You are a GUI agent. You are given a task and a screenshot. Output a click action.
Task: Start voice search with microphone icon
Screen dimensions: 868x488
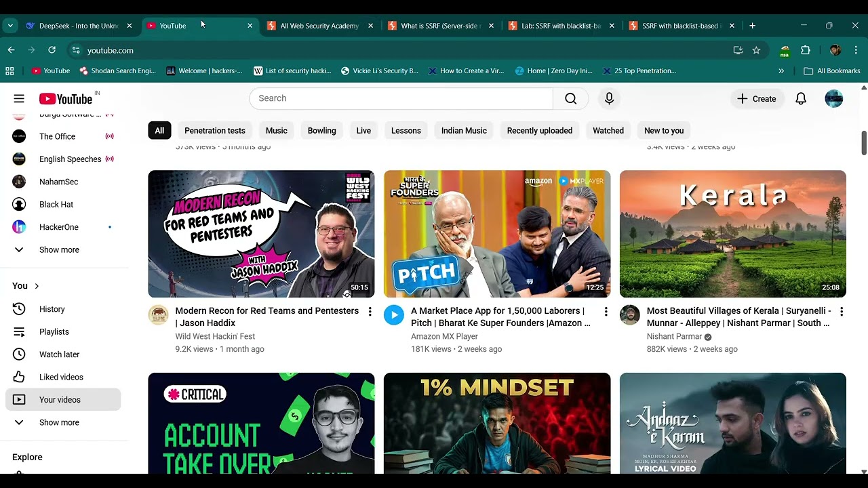(609, 99)
